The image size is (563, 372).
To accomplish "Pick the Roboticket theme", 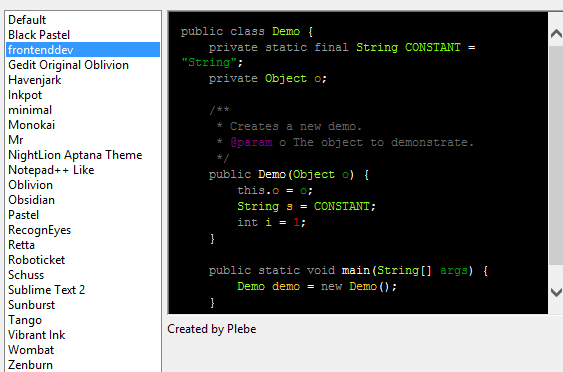I will tap(83, 260).
